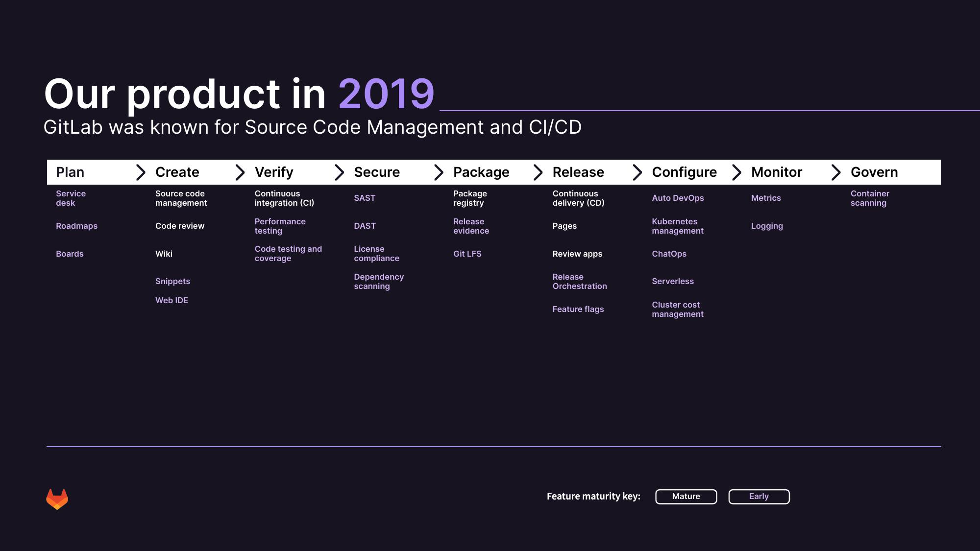Click the Continuous integration CI link

pos(284,198)
